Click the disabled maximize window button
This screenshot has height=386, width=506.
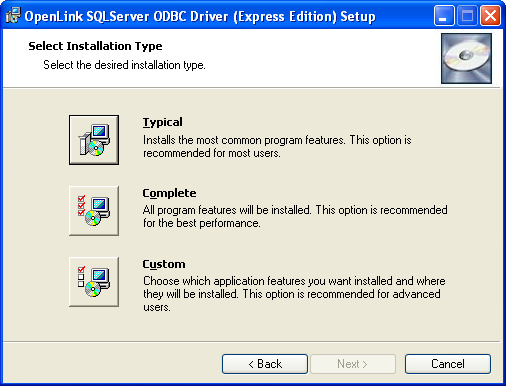click(467, 16)
